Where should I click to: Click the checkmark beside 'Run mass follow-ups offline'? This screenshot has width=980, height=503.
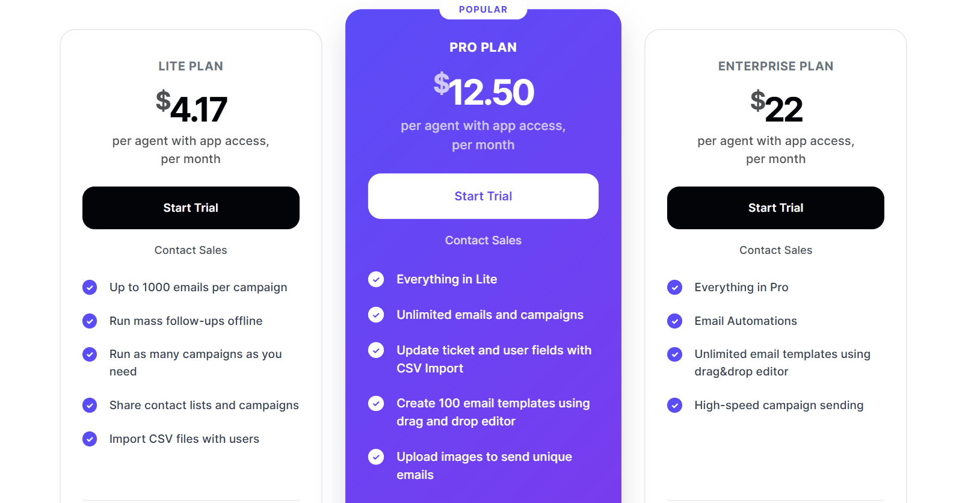90,321
